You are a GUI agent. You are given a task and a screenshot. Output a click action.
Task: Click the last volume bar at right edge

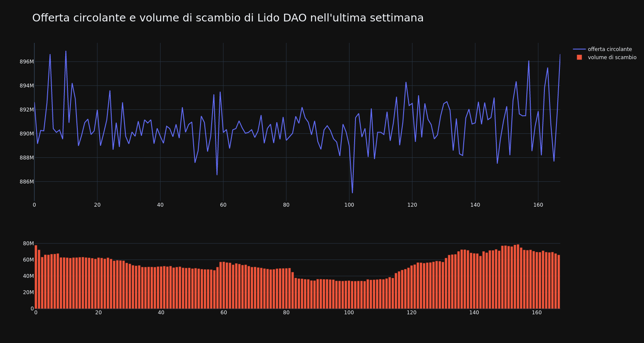559,282
